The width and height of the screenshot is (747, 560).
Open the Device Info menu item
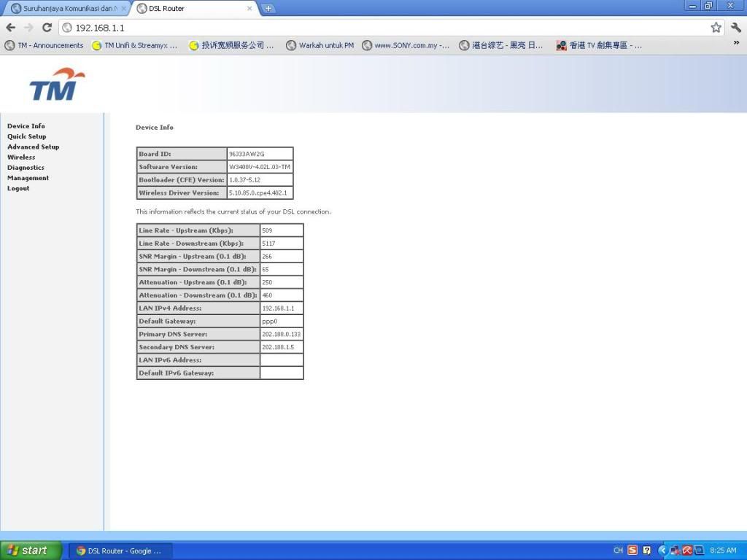pyautogui.click(x=26, y=126)
